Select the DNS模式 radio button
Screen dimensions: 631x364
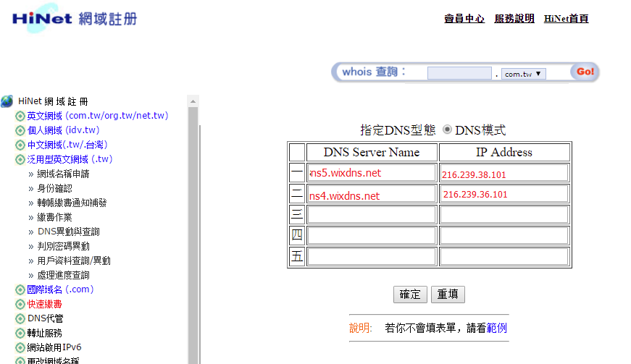pos(447,130)
